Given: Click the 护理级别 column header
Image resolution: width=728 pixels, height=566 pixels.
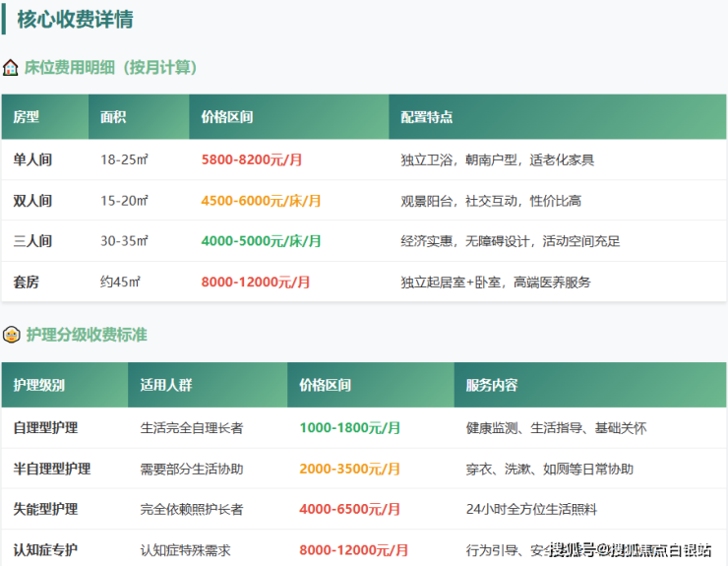Looking at the screenshot, I should point(39,385).
